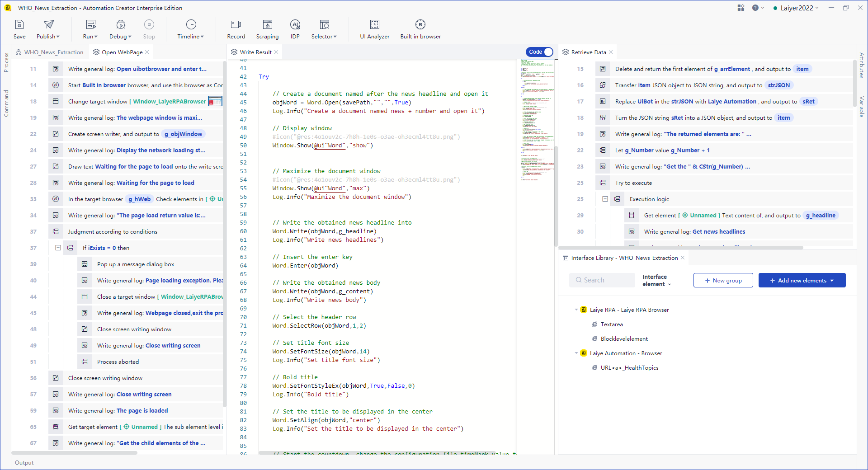Click the g_objWindow variable tag

[183, 134]
